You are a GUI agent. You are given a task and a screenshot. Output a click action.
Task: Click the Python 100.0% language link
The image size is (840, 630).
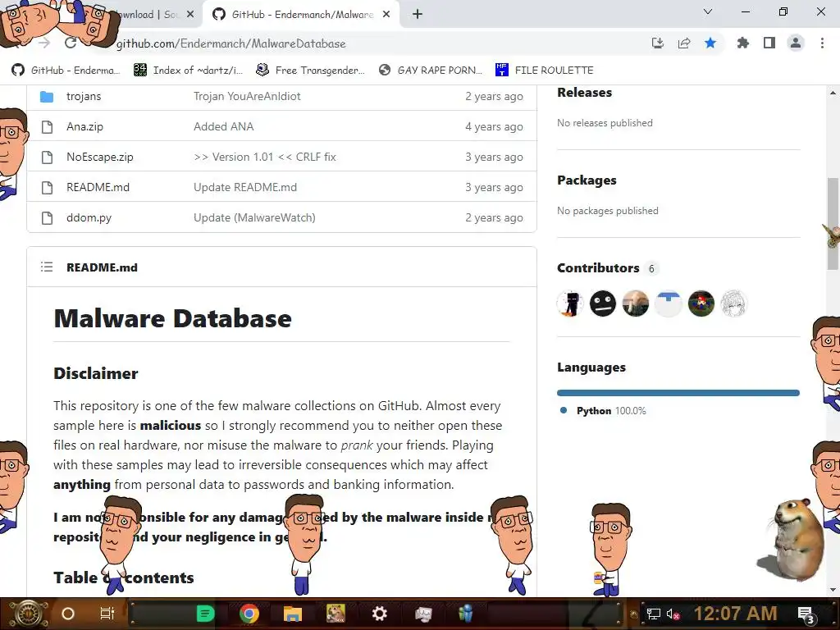coord(602,411)
